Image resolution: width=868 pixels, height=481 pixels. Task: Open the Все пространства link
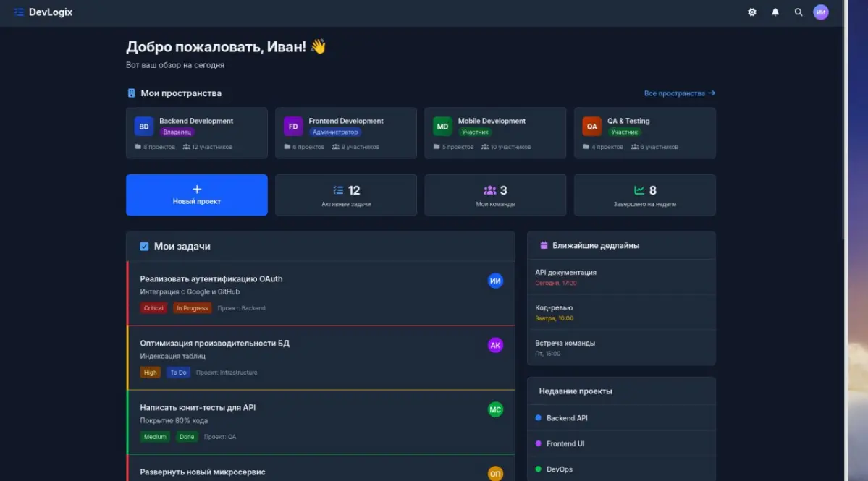679,93
